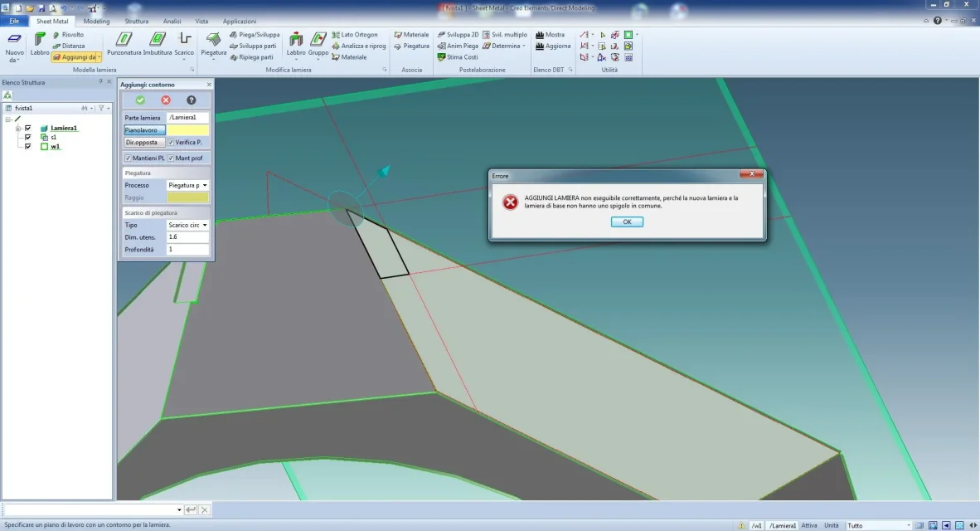Click the Punzonatura tool icon
The width and height of the screenshot is (980, 531).
(124, 40)
